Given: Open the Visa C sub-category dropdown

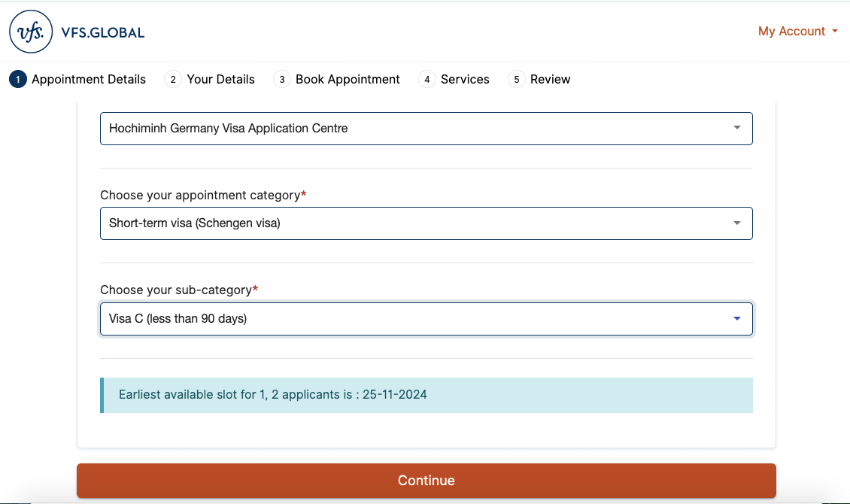Looking at the screenshot, I should [426, 319].
